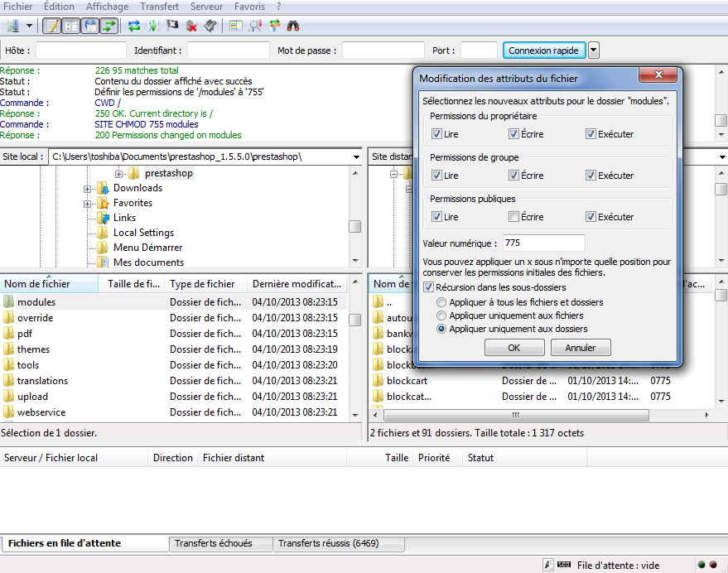Screen dimensions: 728x573
Task: Click the green activity indicator light
Action: pyautogui.click(x=701, y=565)
